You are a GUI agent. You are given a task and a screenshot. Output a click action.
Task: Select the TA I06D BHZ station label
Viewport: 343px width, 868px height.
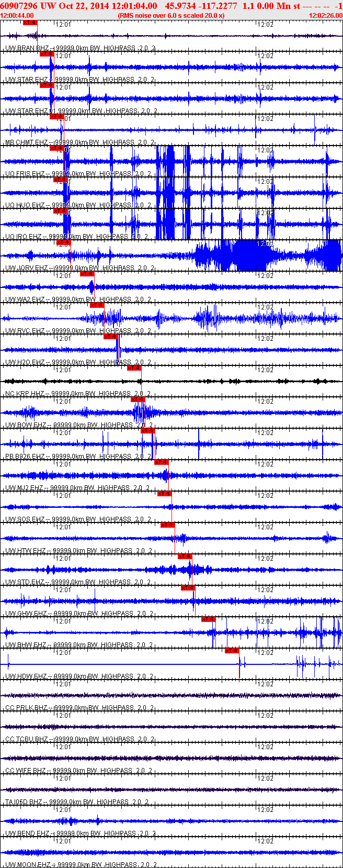[x=77, y=802]
